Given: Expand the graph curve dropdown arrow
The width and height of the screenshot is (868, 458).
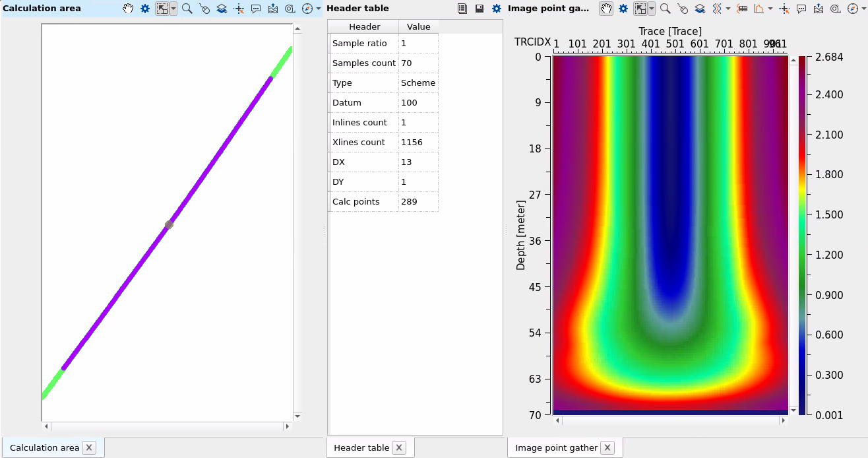Looking at the screenshot, I should (x=770, y=9).
